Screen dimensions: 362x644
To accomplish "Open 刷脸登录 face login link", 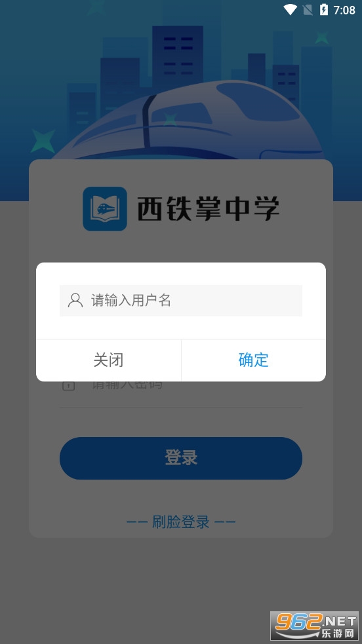I will (x=181, y=522).
